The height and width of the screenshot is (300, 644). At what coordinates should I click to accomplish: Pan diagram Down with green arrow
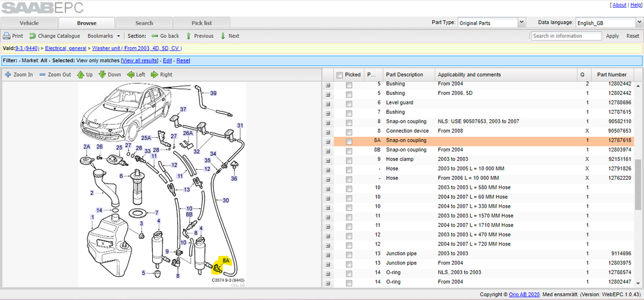103,75
